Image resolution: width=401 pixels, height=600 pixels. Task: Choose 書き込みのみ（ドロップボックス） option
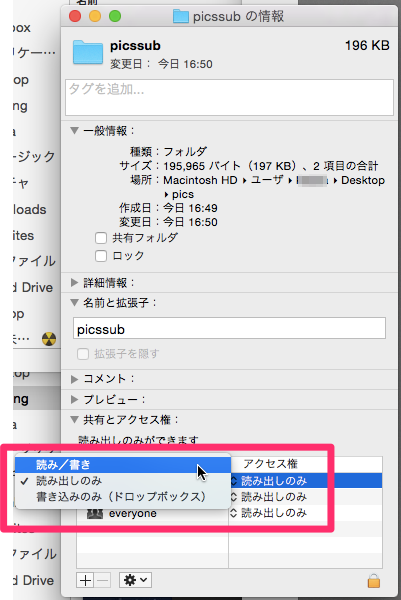coord(123,497)
